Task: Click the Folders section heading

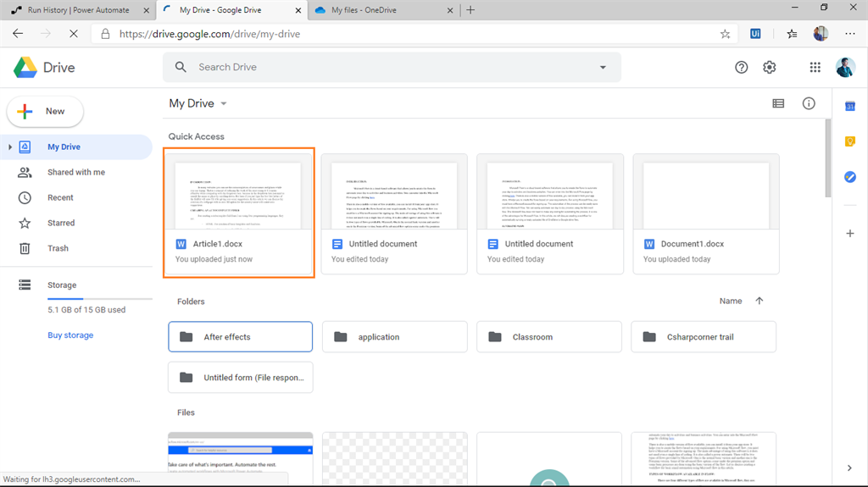Action: pyautogui.click(x=191, y=302)
